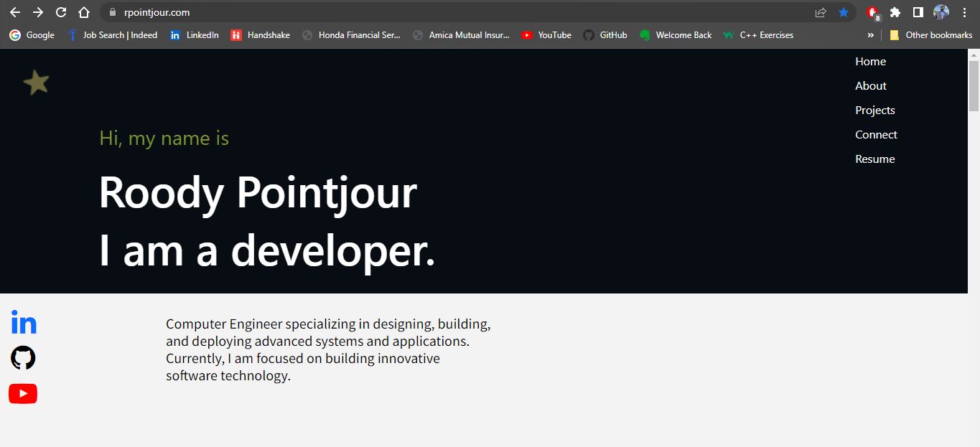Open the GitHub page via the sidebar icon

coord(23,357)
